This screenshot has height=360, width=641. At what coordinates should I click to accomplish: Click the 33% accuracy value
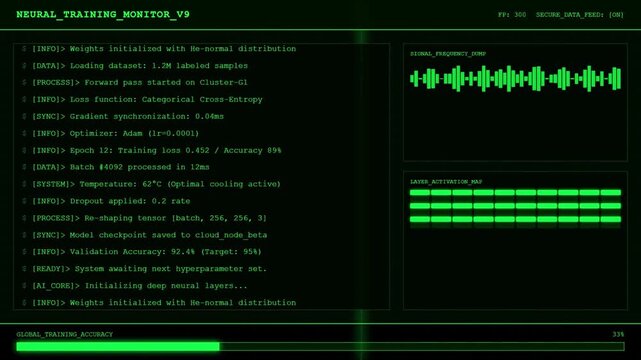[x=618, y=334]
